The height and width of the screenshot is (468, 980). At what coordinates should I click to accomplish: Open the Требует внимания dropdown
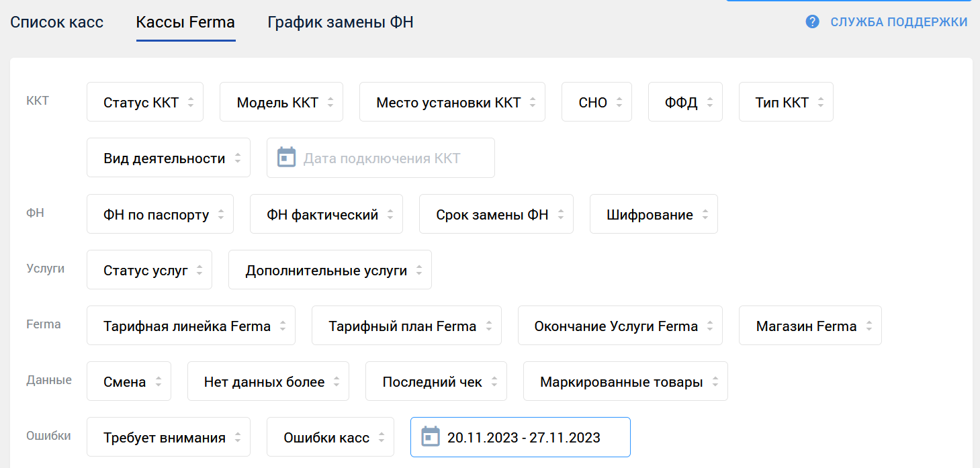pos(169,437)
